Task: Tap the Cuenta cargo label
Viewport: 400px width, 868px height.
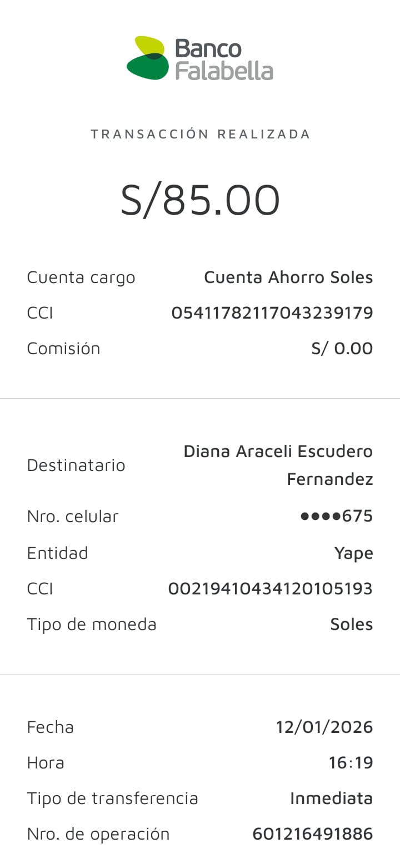Action: point(81,277)
